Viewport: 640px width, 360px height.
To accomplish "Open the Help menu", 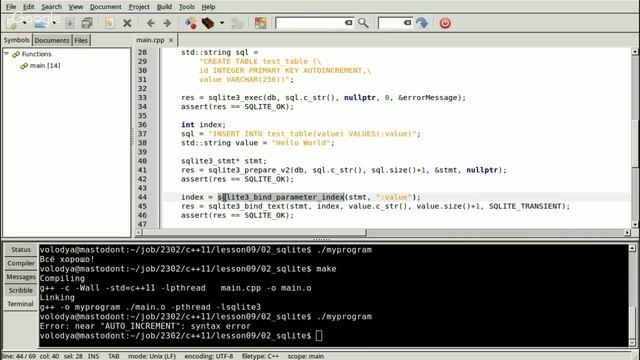I will click(208, 7).
